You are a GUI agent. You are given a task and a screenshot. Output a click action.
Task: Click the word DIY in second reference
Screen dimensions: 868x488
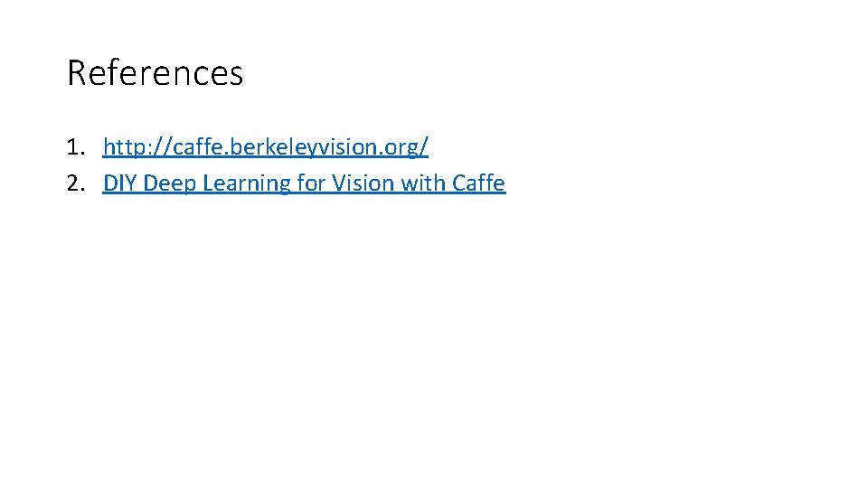(x=120, y=183)
